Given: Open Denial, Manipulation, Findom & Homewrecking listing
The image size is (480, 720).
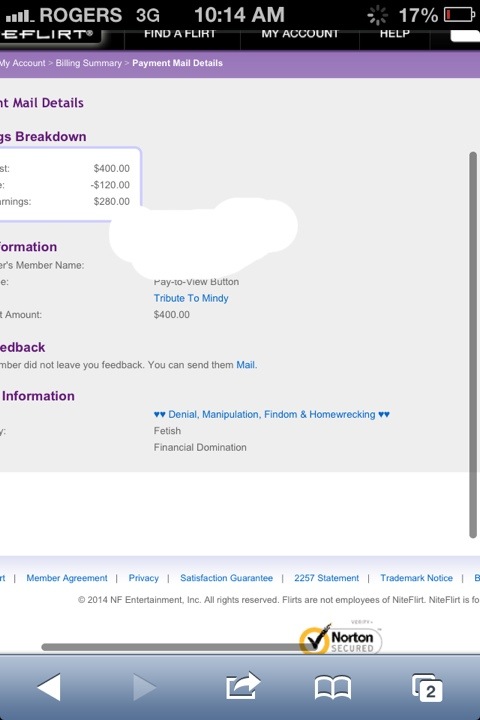Looking at the screenshot, I should [271, 414].
